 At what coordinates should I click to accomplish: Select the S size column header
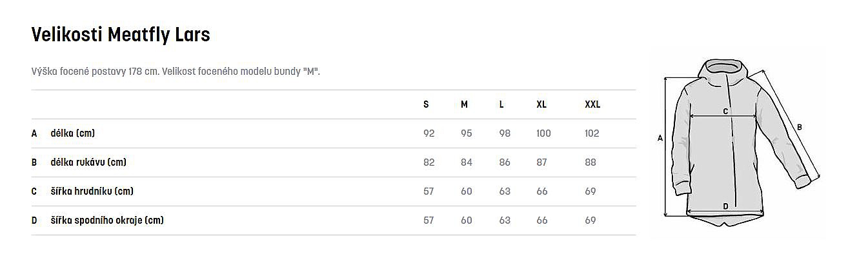[x=426, y=104]
